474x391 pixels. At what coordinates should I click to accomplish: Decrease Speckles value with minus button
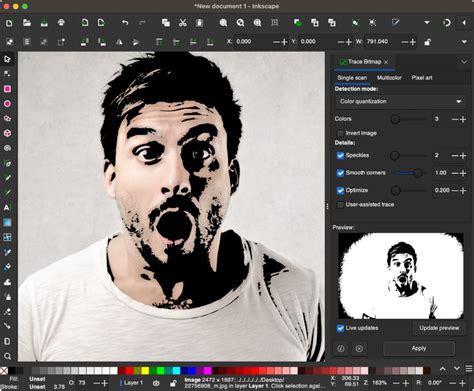tap(455, 156)
